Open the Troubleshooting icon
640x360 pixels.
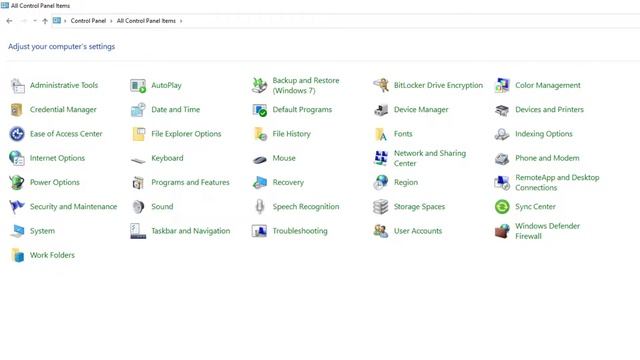point(259,231)
